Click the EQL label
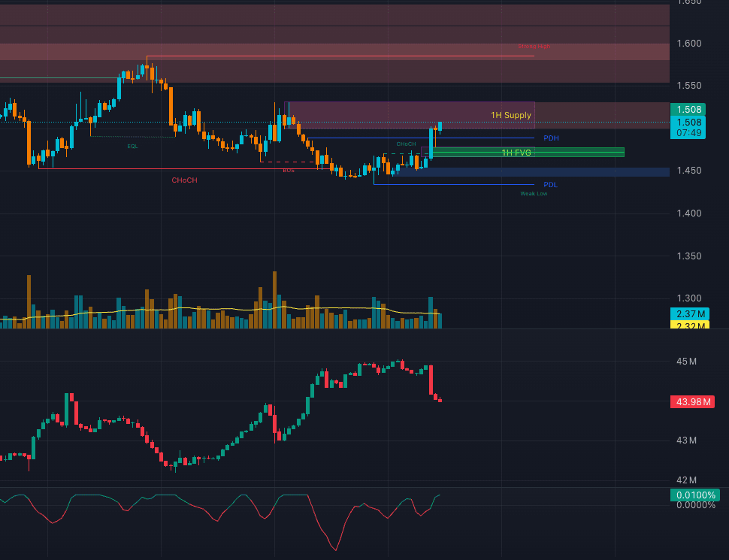This screenshot has height=560, width=729. 132,146
